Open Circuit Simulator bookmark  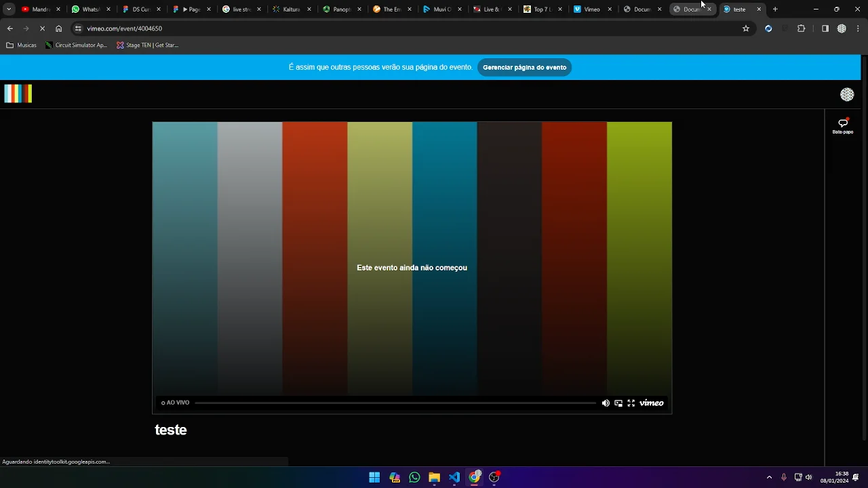[x=77, y=45]
